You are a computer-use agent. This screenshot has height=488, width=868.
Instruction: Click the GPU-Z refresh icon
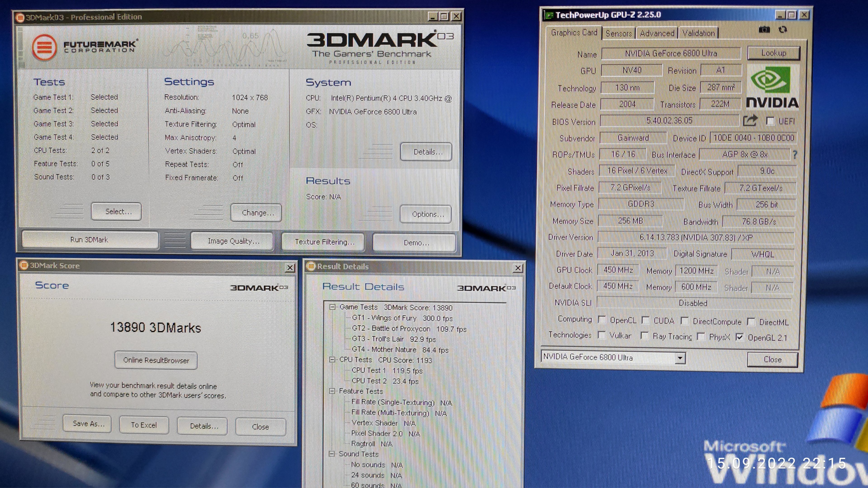point(783,30)
